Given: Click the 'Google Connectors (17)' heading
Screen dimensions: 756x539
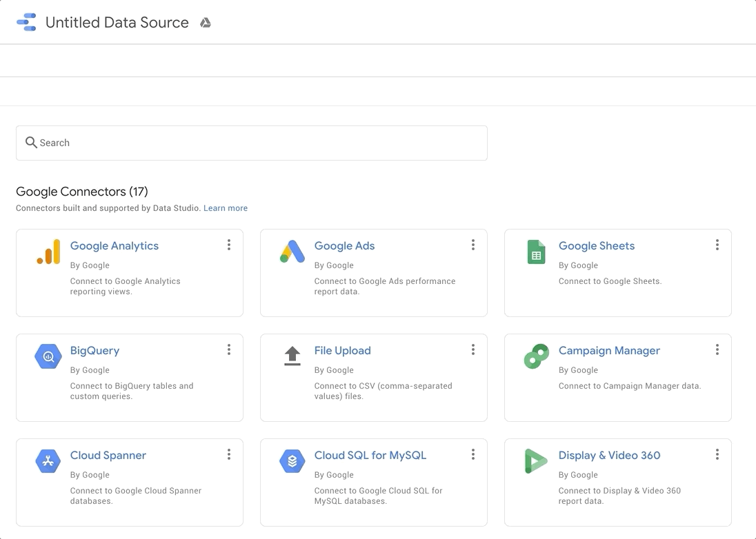Looking at the screenshot, I should pyautogui.click(x=82, y=192).
